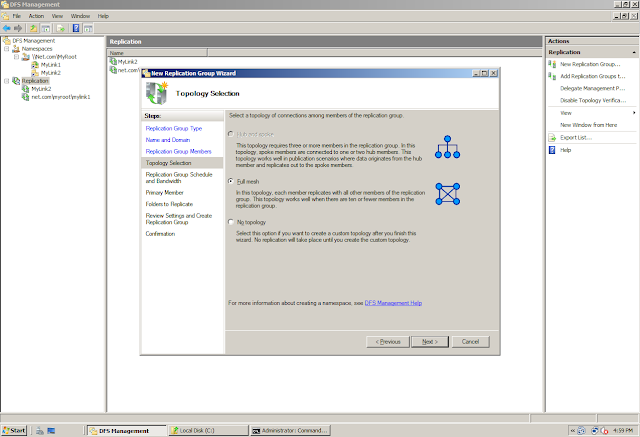
Task: Click the Export List icon in Actions pane
Action: point(552,138)
